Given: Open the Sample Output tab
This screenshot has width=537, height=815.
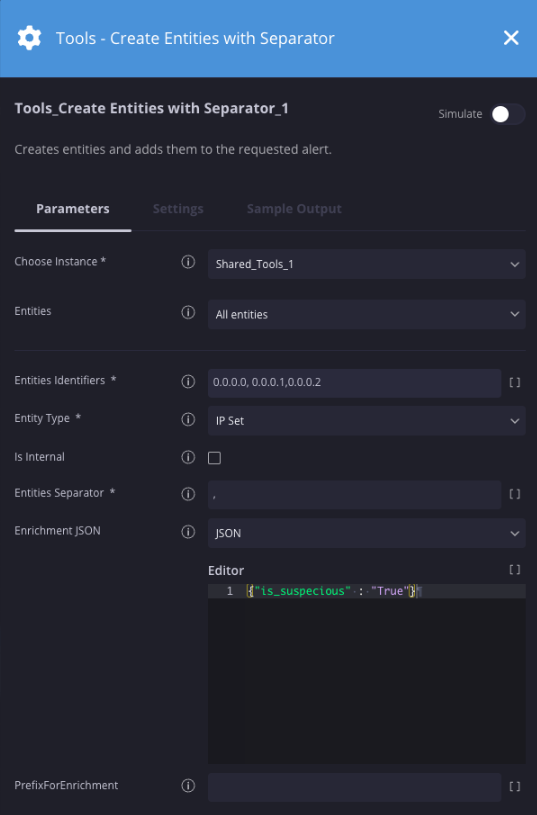Looking at the screenshot, I should (294, 209).
